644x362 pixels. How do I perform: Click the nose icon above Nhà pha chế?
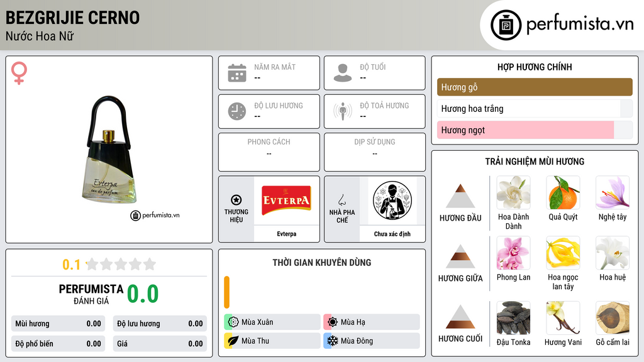click(341, 200)
